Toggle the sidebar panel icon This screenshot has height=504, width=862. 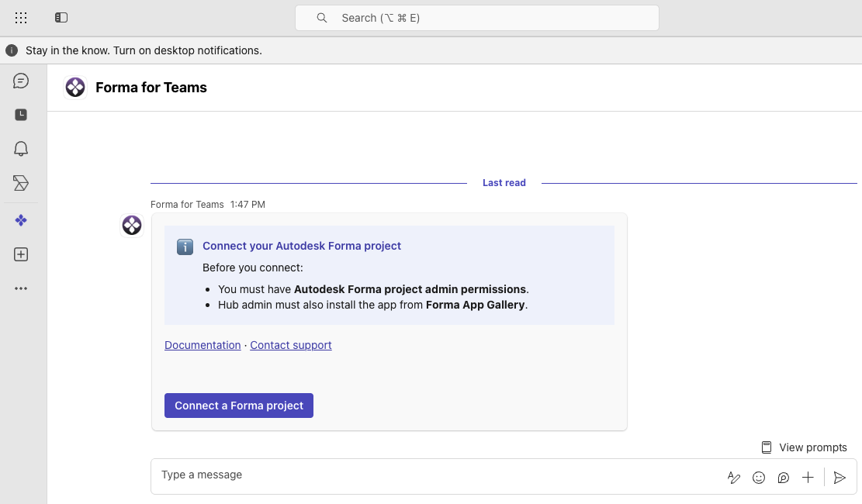pyautogui.click(x=61, y=18)
